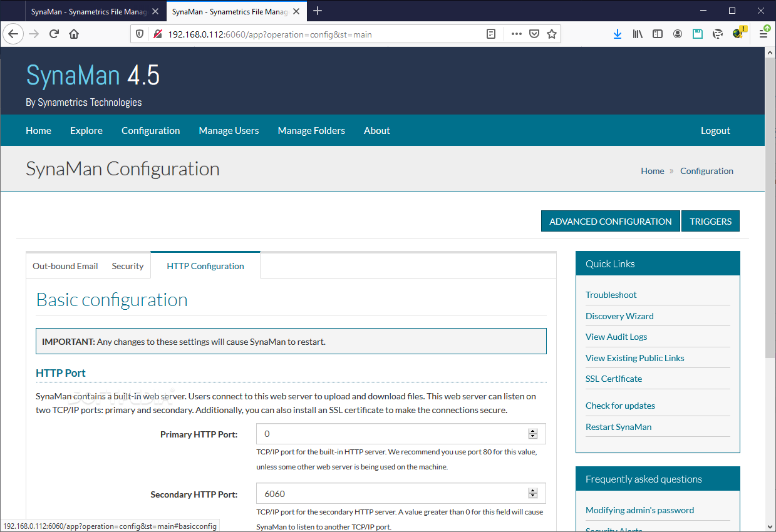Bookmark this page with star icon
776x532 pixels.
click(x=552, y=34)
